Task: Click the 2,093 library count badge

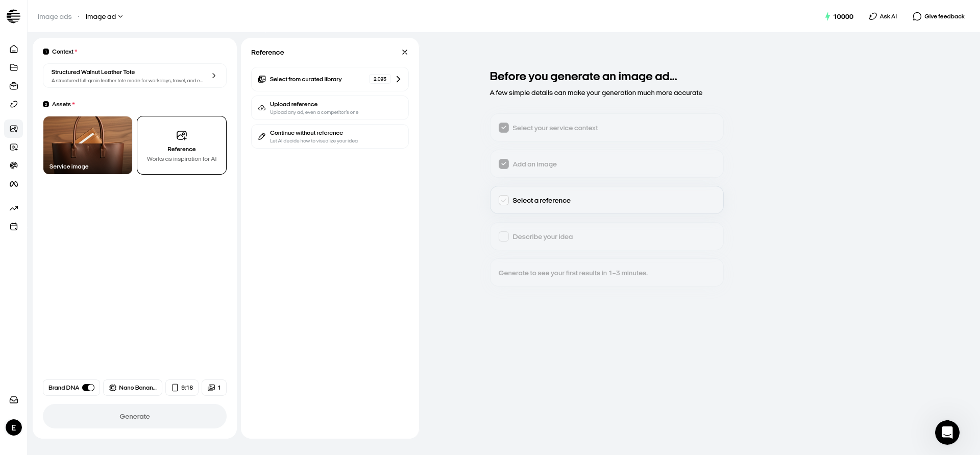Action: [x=380, y=79]
